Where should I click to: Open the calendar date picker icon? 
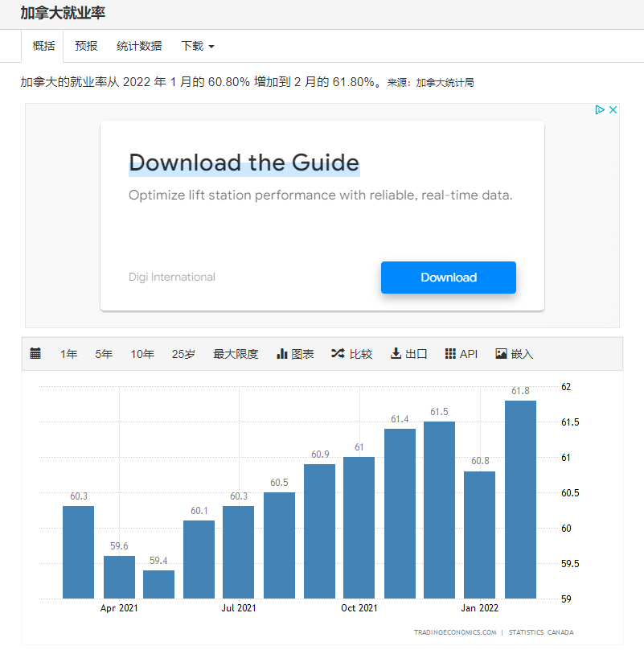(x=35, y=354)
